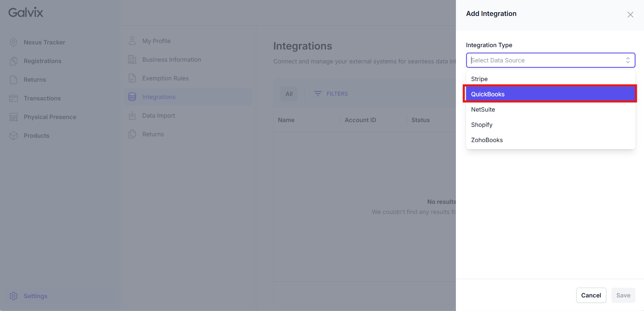The height and width of the screenshot is (311, 644).
Task: Click the Settings gear icon
Action: (14, 296)
